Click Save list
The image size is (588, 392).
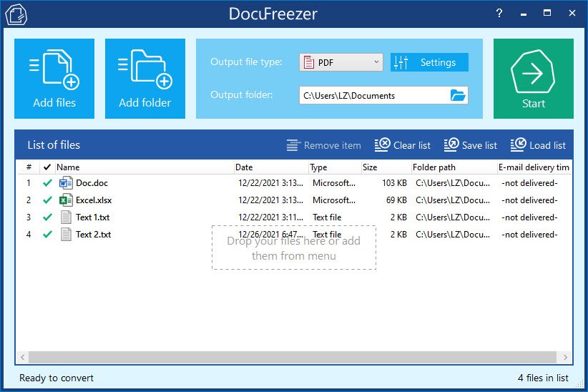point(470,145)
